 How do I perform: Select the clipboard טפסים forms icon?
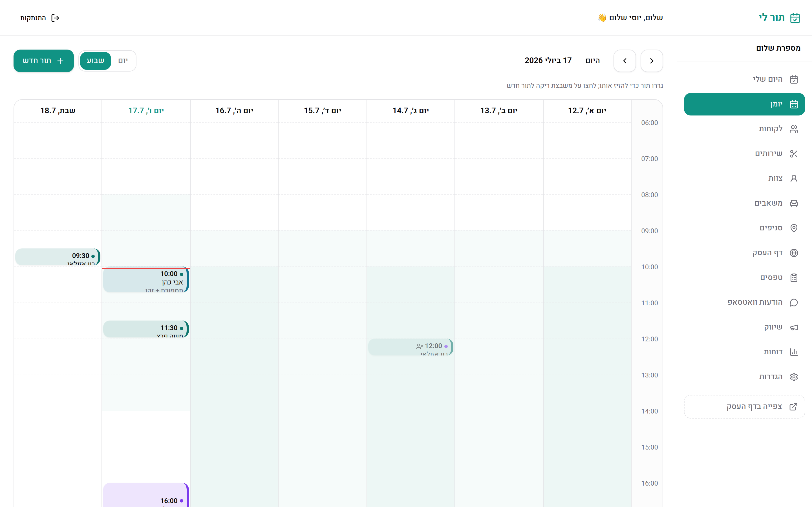coord(794,278)
